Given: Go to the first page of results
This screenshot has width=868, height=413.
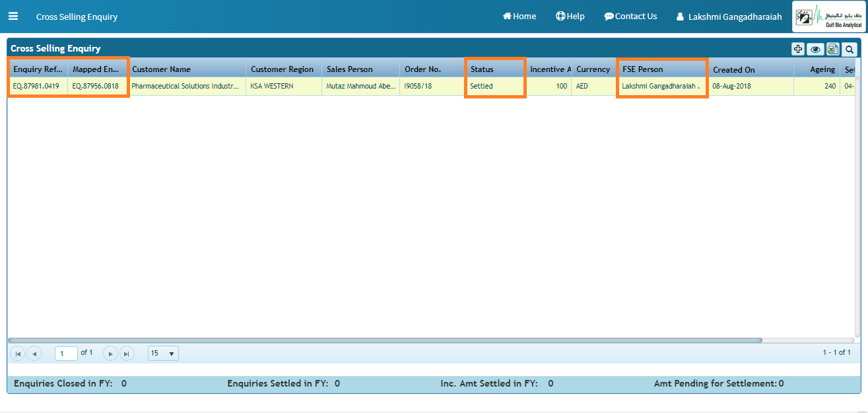Looking at the screenshot, I should pos(18,354).
